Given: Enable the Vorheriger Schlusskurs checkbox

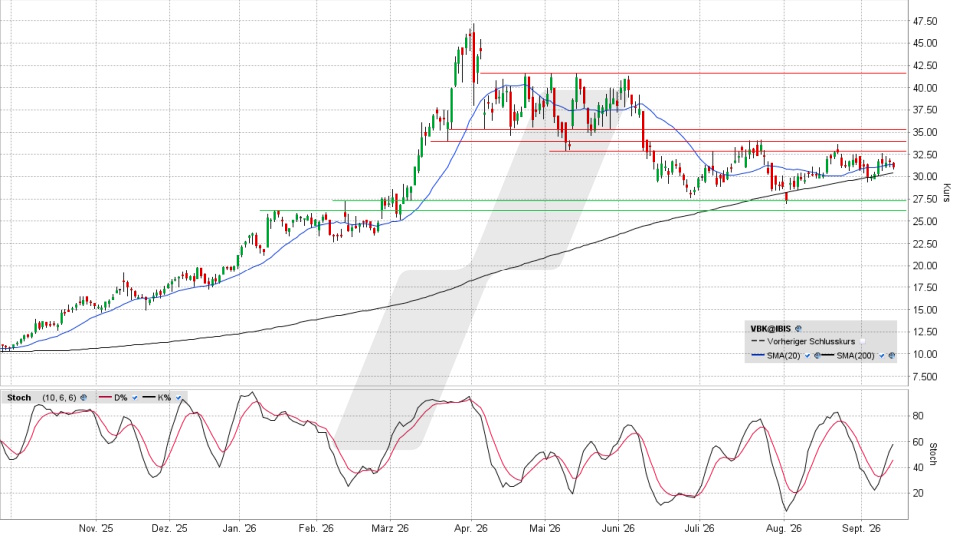Looking at the screenshot, I should pos(862,341).
